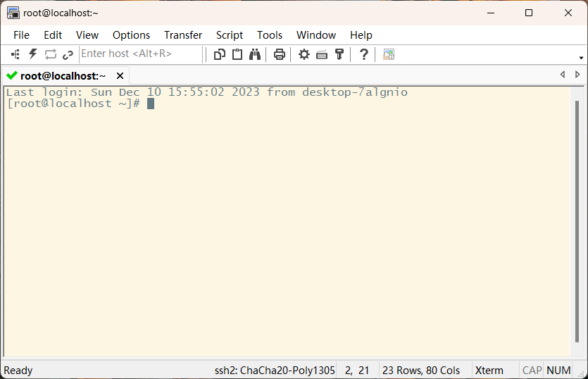This screenshot has width=588, height=379.
Task: Click the Copy icon in toolbar
Action: [220, 54]
